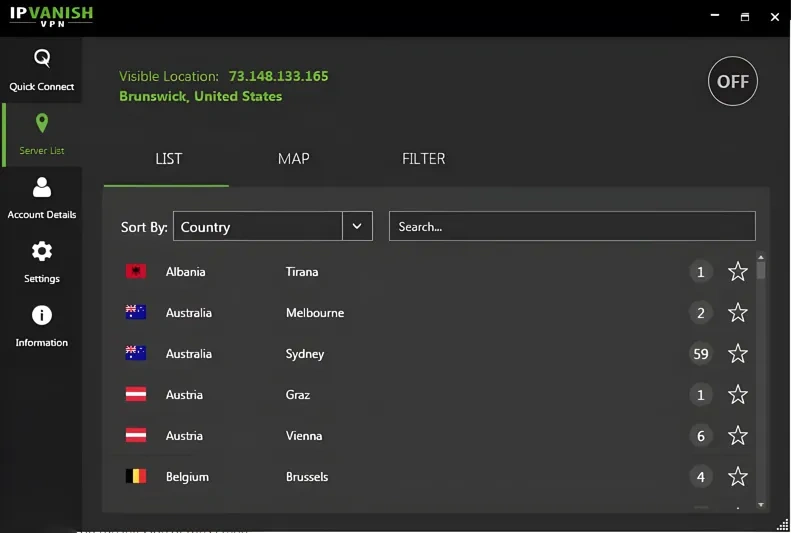Click the IPVanish VPN logo
This screenshot has height=533, width=791.
pyautogui.click(x=51, y=16)
